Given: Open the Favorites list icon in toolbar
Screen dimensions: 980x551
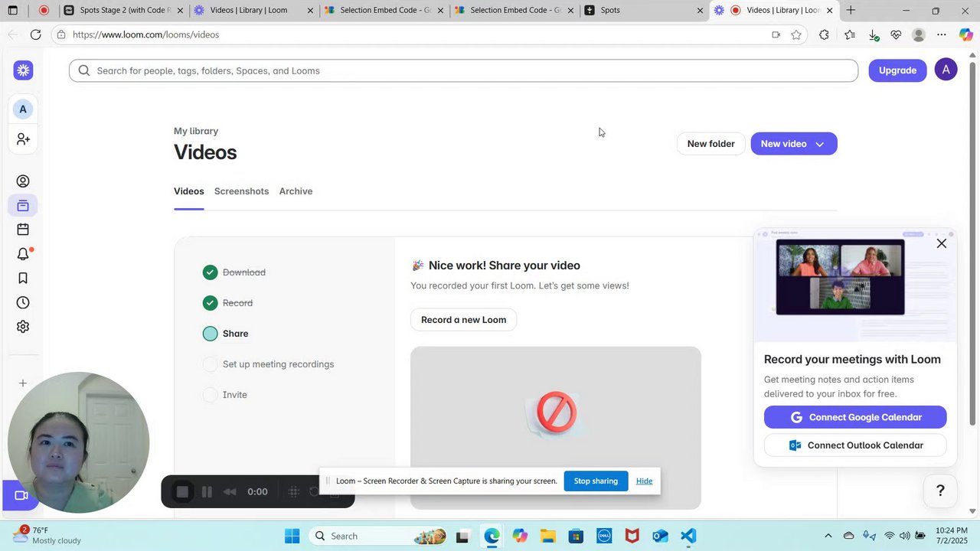Looking at the screenshot, I should [x=850, y=34].
